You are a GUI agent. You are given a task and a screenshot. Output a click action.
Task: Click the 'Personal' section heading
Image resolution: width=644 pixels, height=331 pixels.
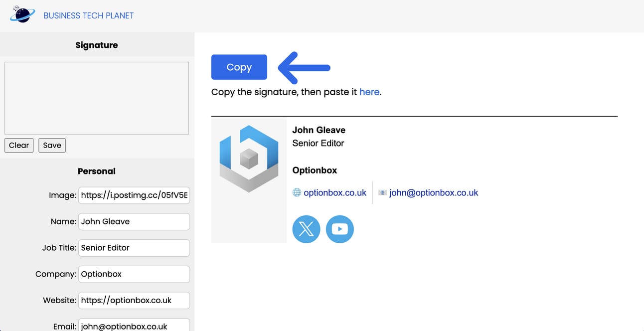pos(97,171)
